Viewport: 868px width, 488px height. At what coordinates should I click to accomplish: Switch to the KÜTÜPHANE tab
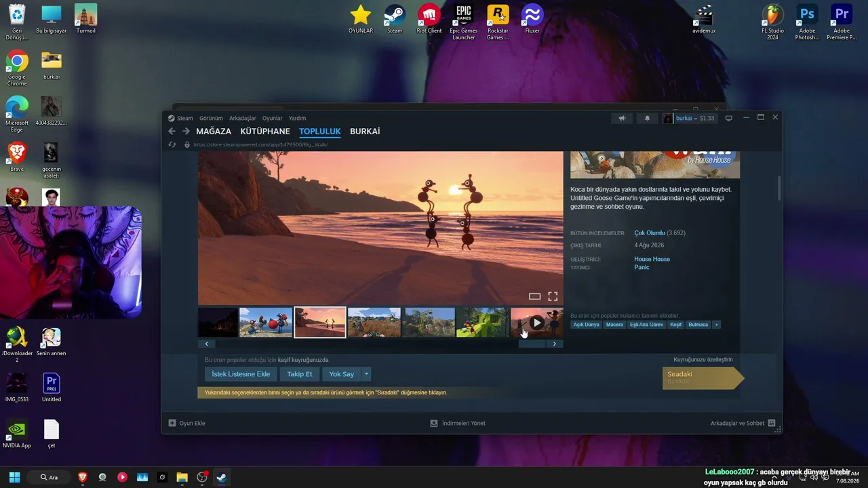tap(265, 131)
